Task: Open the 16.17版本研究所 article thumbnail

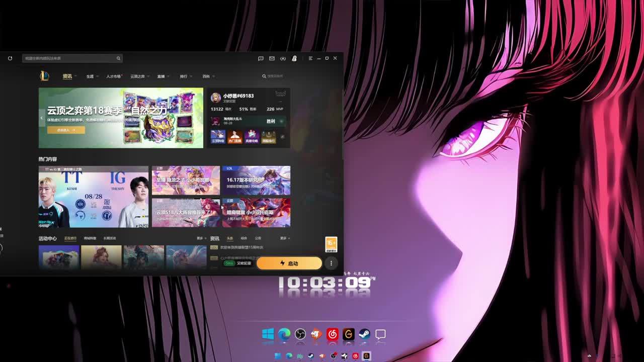Action: pyautogui.click(x=257, y=180)
